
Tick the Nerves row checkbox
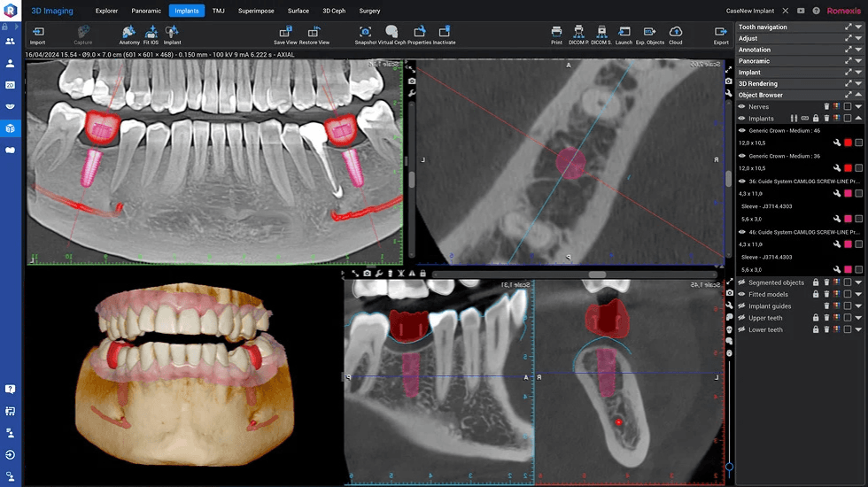[x=848, y=106]
